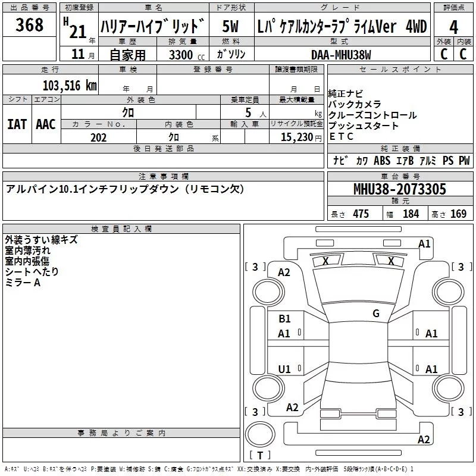The height and width of the screenshot is (476, 476).
Task: Click the spare tire circle above T
Action: [x=260, y=434]
